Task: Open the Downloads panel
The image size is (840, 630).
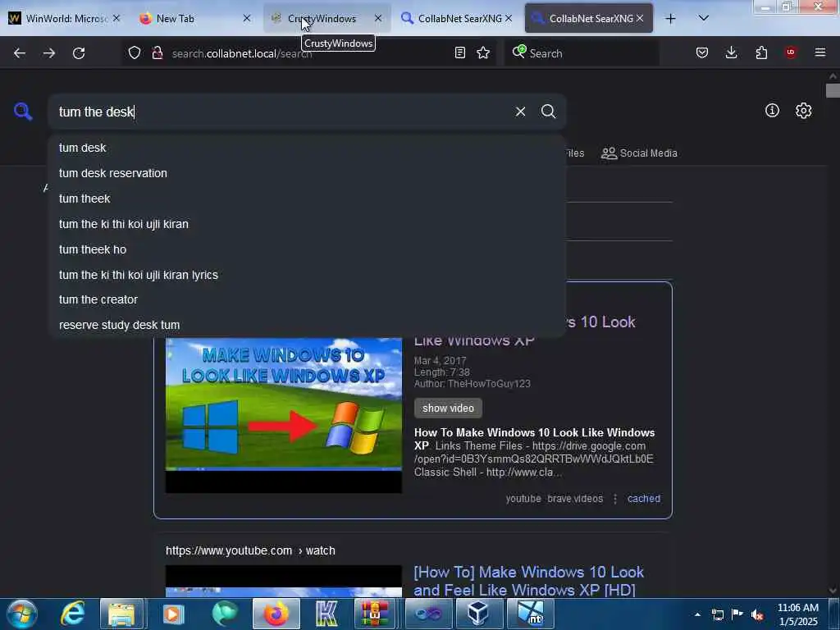Action: tap(731, 52)
